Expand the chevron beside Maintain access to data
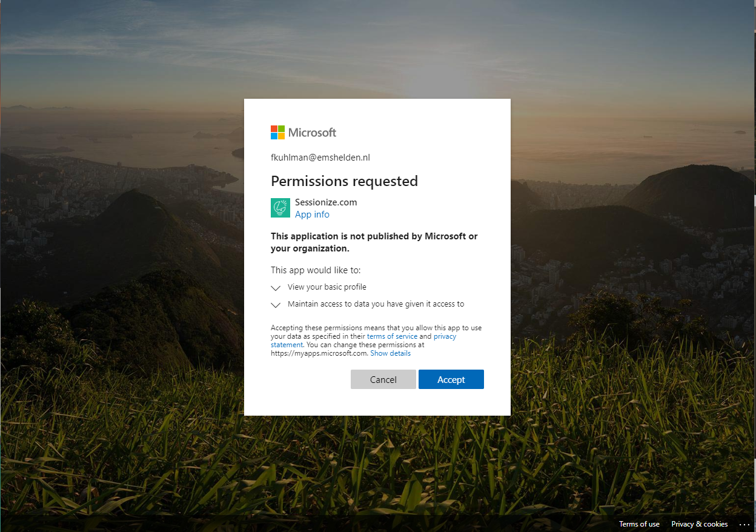This screenshot has width=756, height=532. tap(276, 305)
